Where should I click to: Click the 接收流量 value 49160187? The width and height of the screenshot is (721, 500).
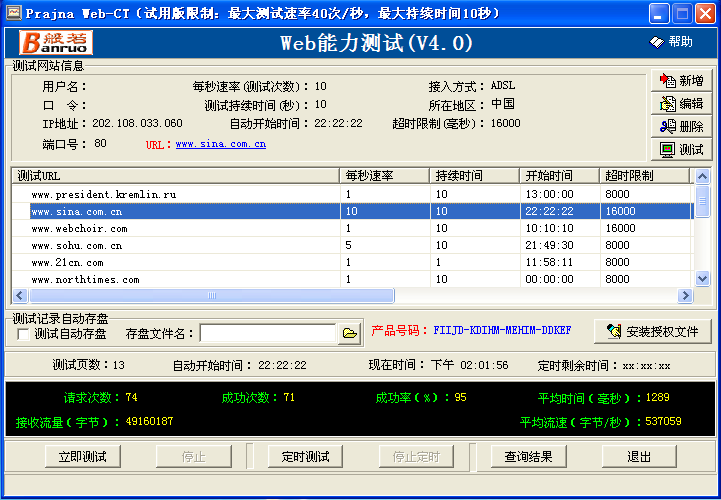(149, 421)
